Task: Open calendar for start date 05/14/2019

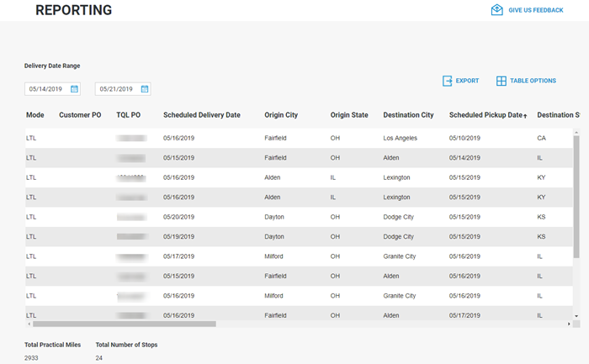Action: (x=74, y=89)
